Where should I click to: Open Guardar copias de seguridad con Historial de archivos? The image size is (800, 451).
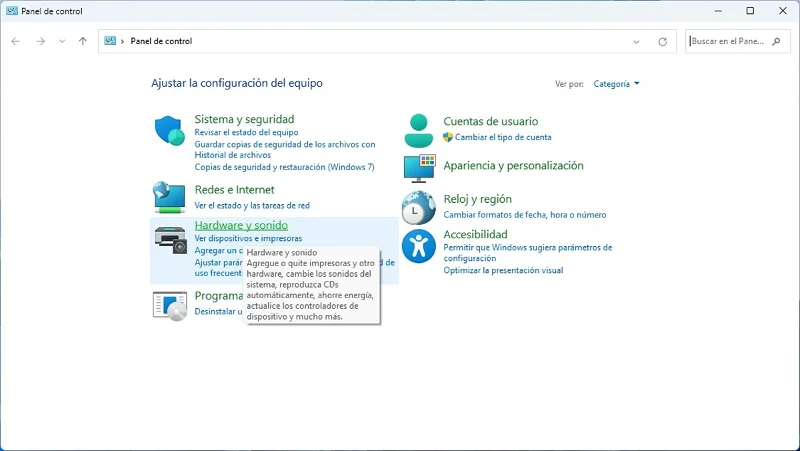click(x=285, y=149)
